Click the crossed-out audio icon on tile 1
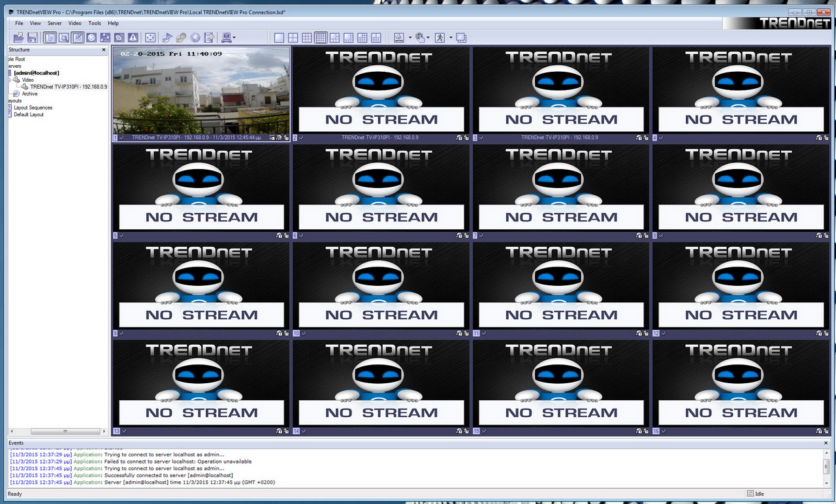 [279, 138]
